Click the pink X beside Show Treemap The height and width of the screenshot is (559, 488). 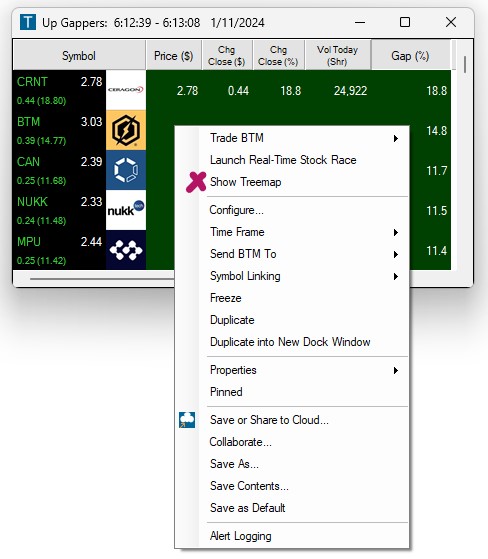pyautogui.click(x=196, y=182)
